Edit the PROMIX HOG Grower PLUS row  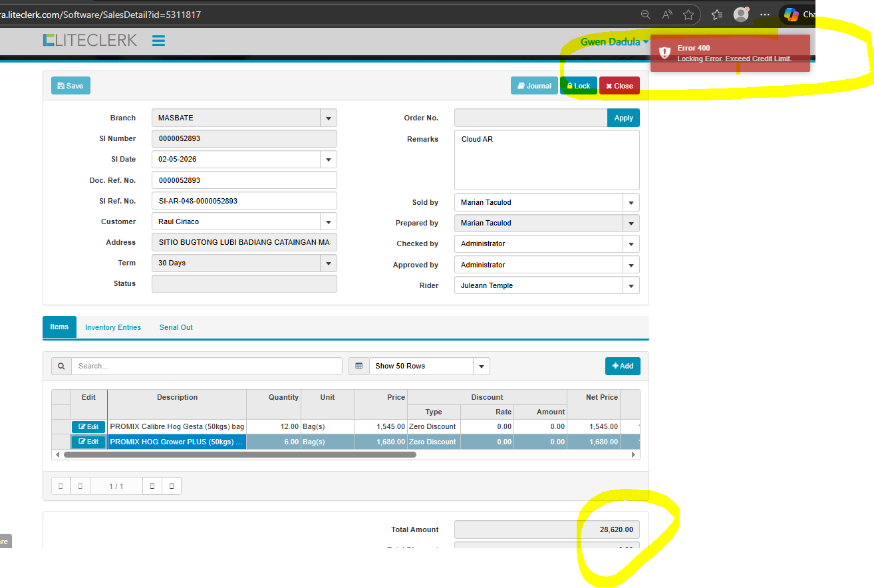coord(88,442)
